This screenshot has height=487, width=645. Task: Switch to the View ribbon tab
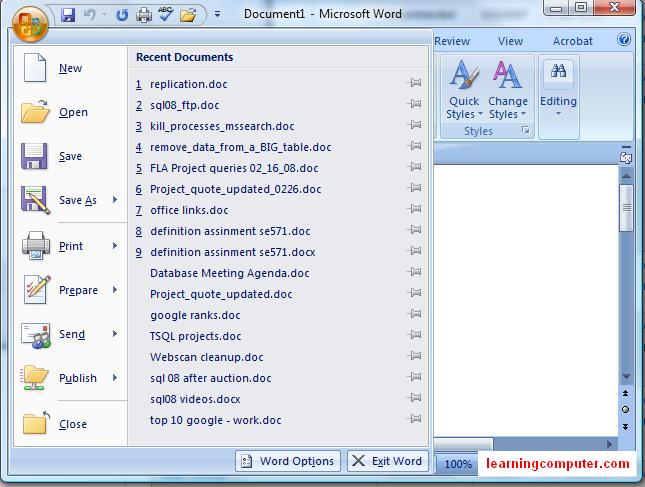tap(510, 41)
